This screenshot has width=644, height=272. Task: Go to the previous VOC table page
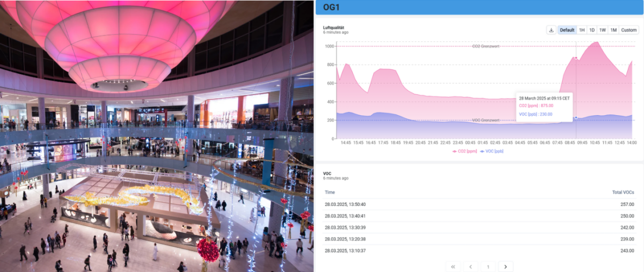471,266
